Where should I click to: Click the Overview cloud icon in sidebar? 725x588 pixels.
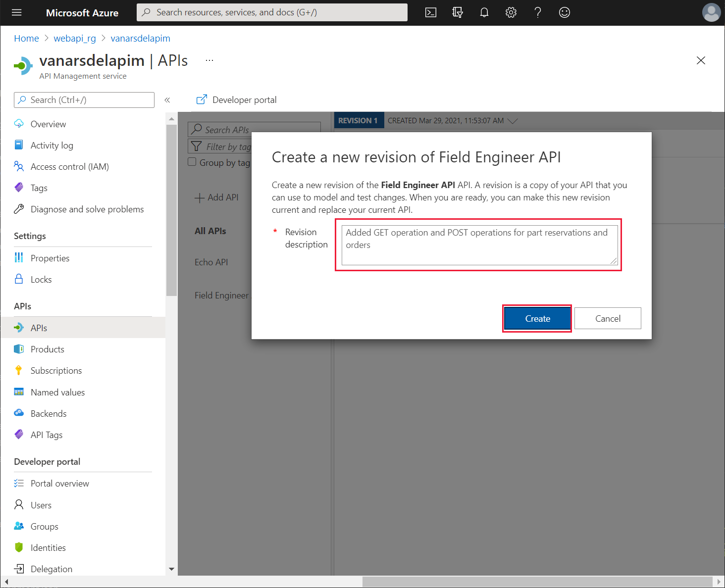coord(19,124)
